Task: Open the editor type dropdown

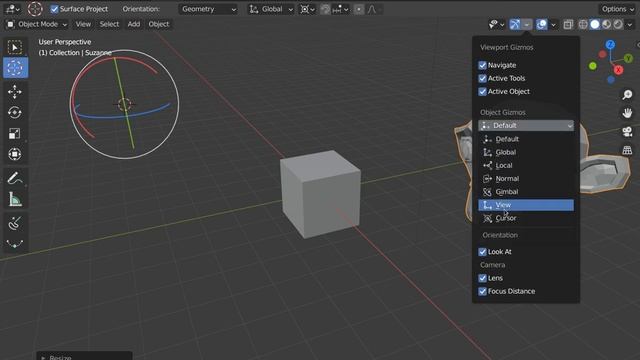Action: (x=12, y=9)
